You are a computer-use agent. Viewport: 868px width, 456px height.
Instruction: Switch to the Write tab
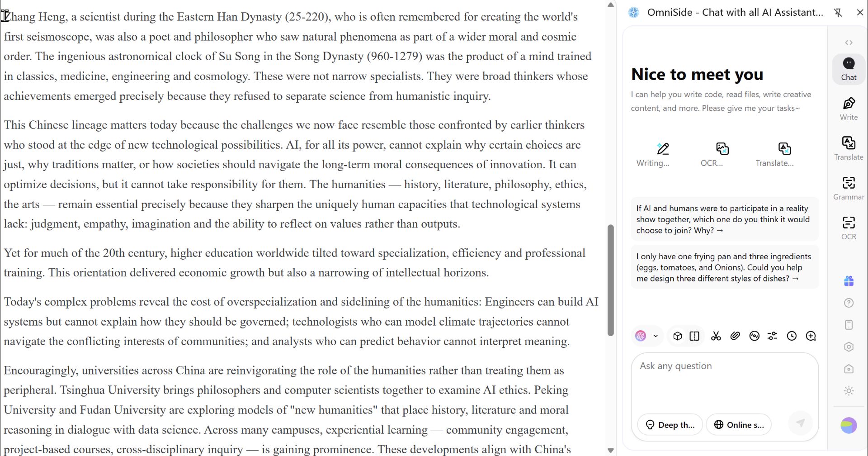click(849, 109)
